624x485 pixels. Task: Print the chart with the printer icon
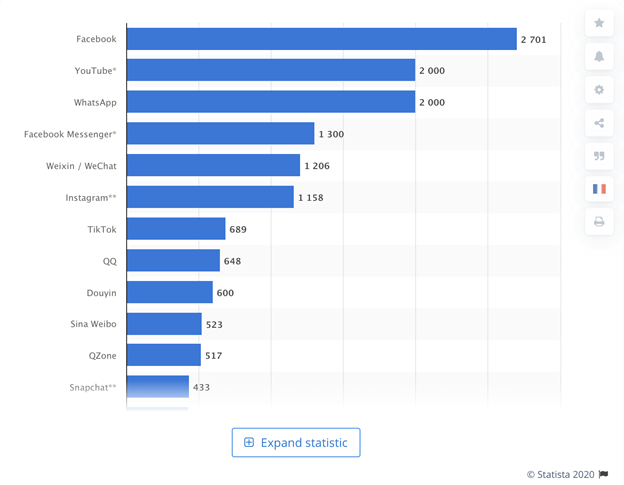point(599,222)
